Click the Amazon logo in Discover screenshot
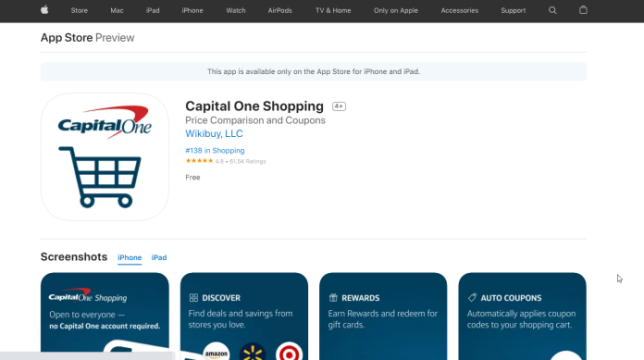Screen dimensions: 644x360 tap(216, 352)
